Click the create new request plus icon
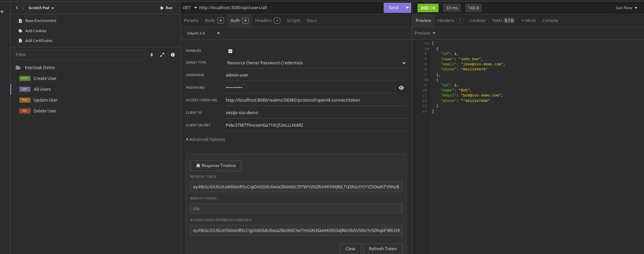The width and height of the screenshot is (644, 254). tap(173, 55)
